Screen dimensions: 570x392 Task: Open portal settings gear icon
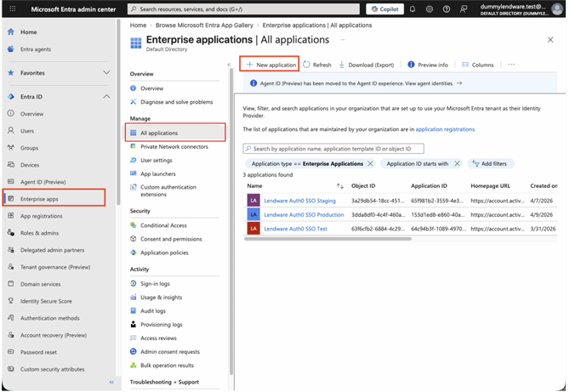click(430, 9)
